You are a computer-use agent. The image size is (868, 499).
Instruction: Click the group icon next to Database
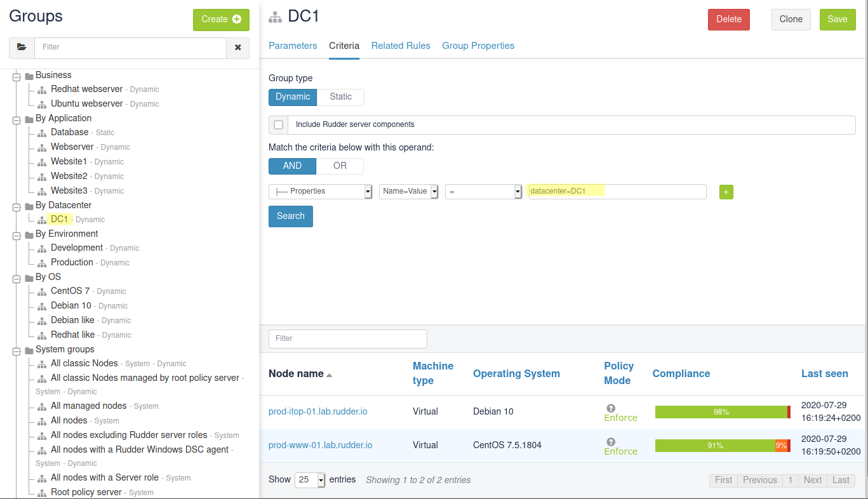pos(42,133)
